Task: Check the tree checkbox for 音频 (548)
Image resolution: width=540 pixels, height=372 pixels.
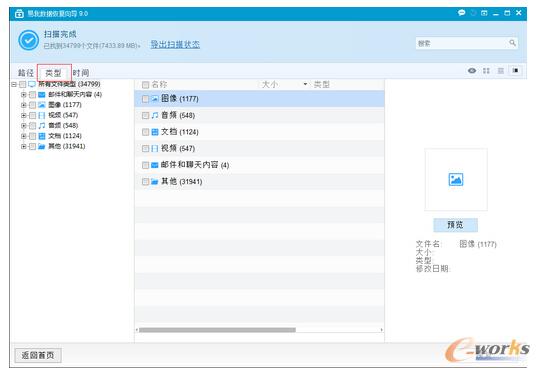Action: point(32,125)
